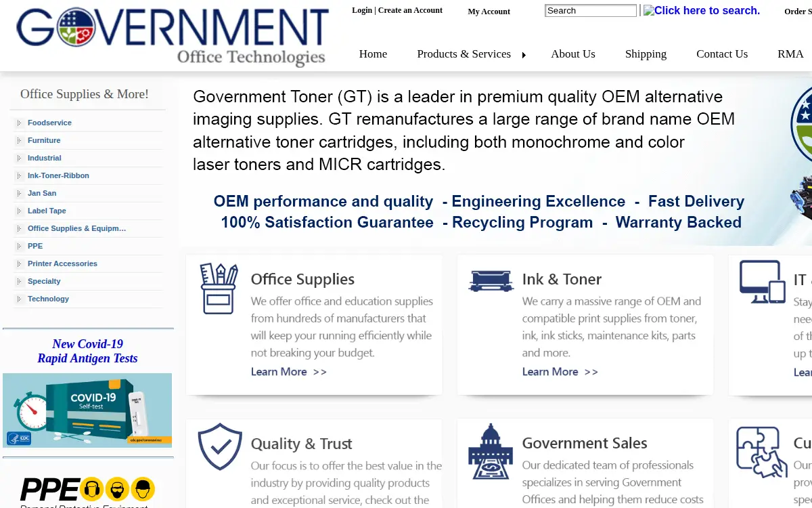Open the PPE category link
Viewport: 812px width, 508px height.
pyautogui.click(x=35, y=246)
